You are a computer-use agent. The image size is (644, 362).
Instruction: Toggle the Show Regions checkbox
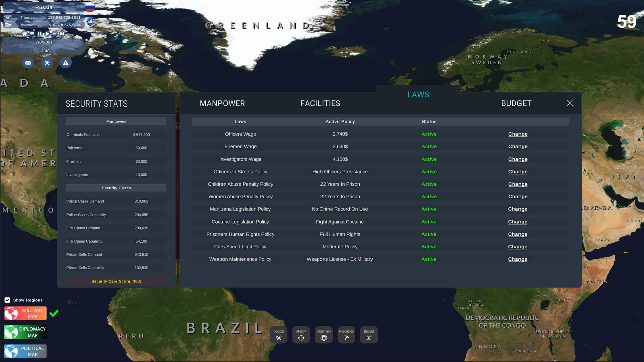[x=7, y=300]
